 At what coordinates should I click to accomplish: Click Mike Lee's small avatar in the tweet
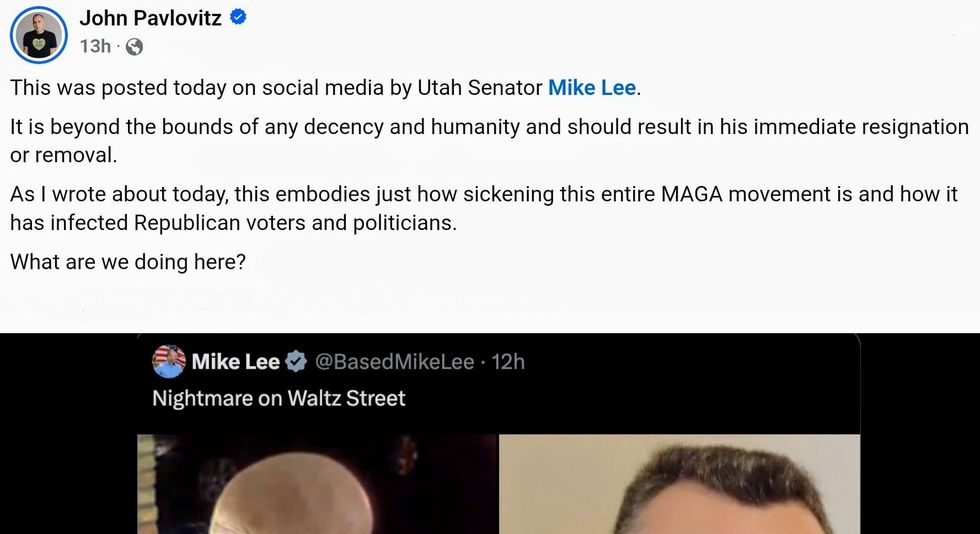click(169, 361)
